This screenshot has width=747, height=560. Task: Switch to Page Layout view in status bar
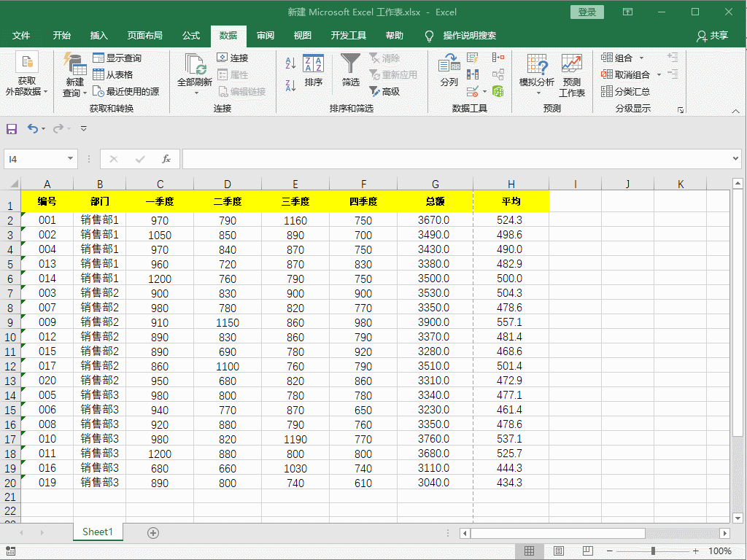pyautogui.click(x=558, y=551)
